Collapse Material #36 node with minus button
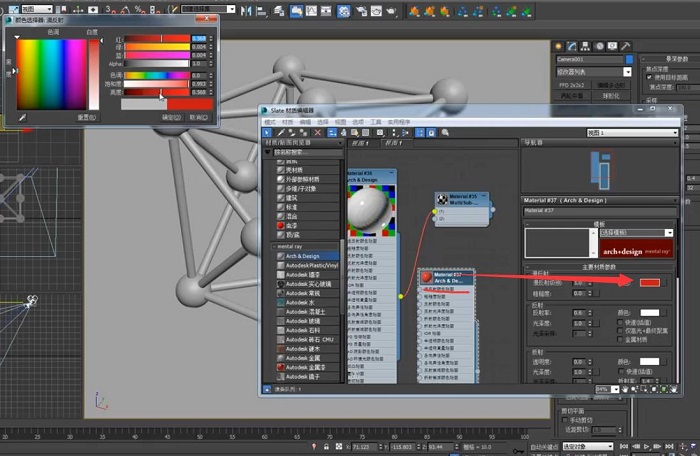 [391, 172]
